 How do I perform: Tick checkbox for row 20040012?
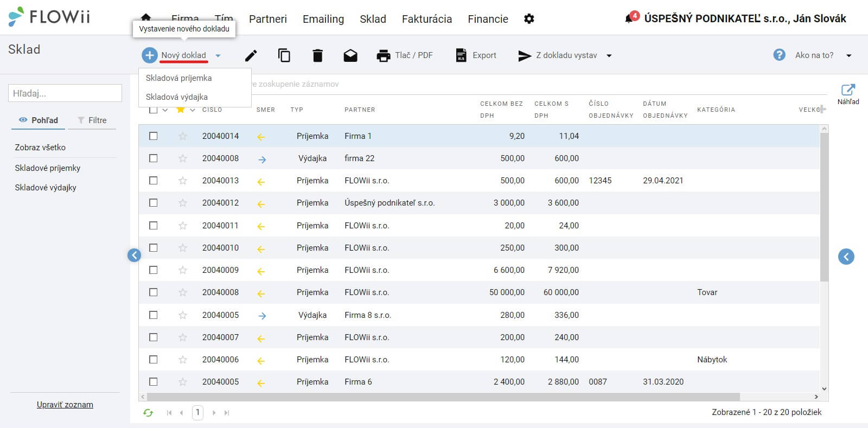(154, 203)
